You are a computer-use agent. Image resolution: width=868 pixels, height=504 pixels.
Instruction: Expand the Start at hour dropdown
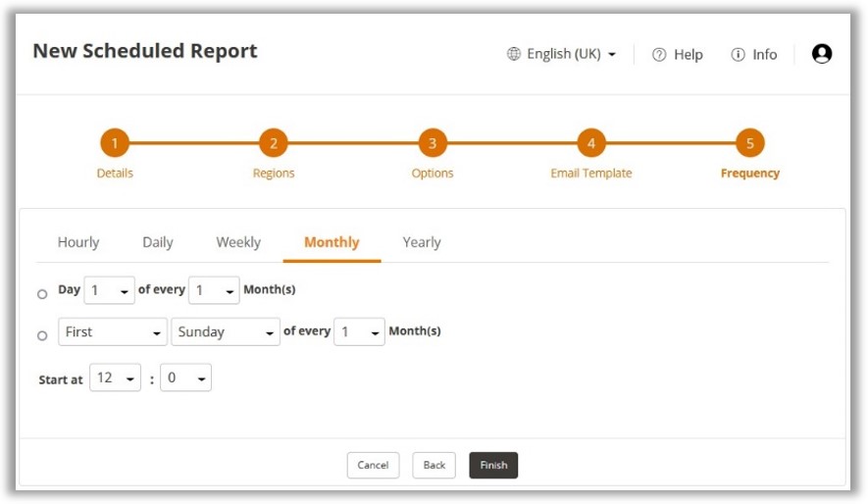(115, 378)
